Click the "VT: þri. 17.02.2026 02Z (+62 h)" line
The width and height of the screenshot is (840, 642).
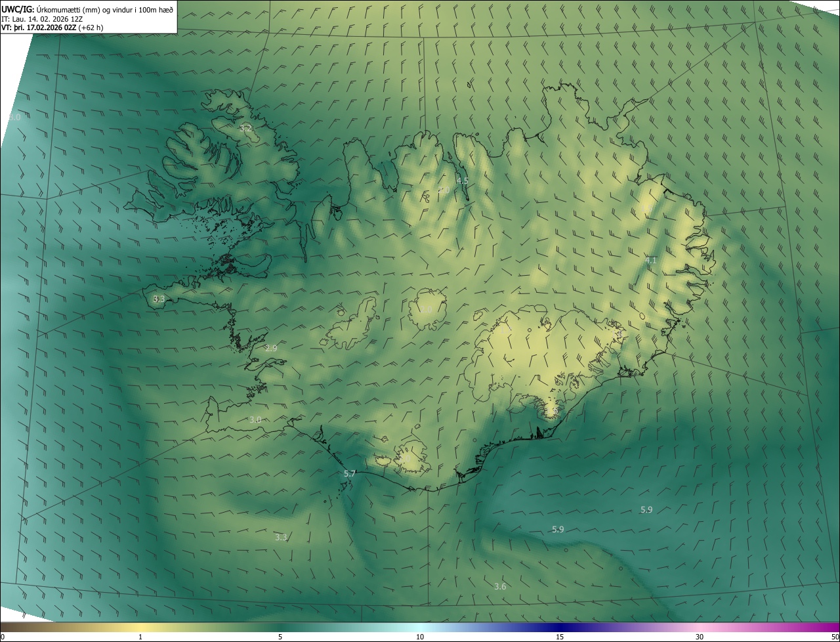click(52, 28)
